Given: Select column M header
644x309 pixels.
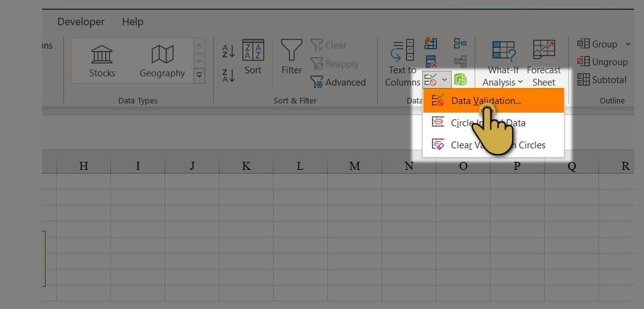Looking at the screenshot, I should 355,166.
